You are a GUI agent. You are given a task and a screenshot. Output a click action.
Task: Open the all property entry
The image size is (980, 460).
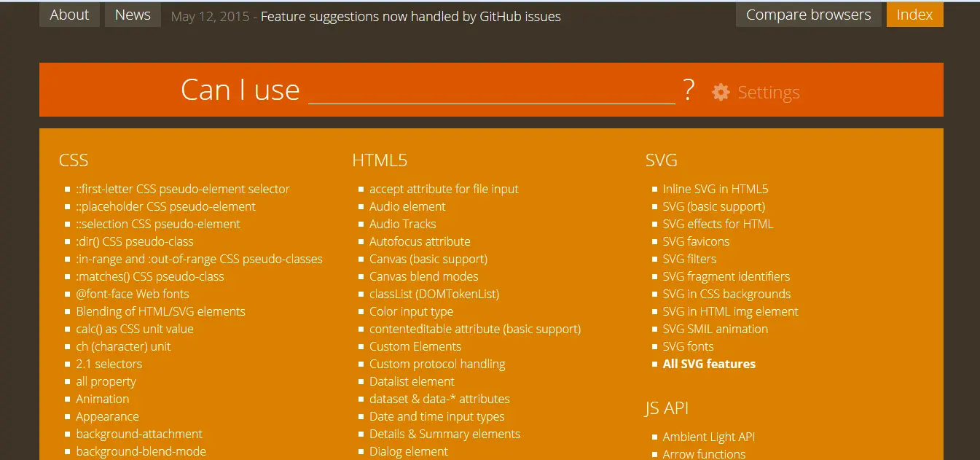106,381
